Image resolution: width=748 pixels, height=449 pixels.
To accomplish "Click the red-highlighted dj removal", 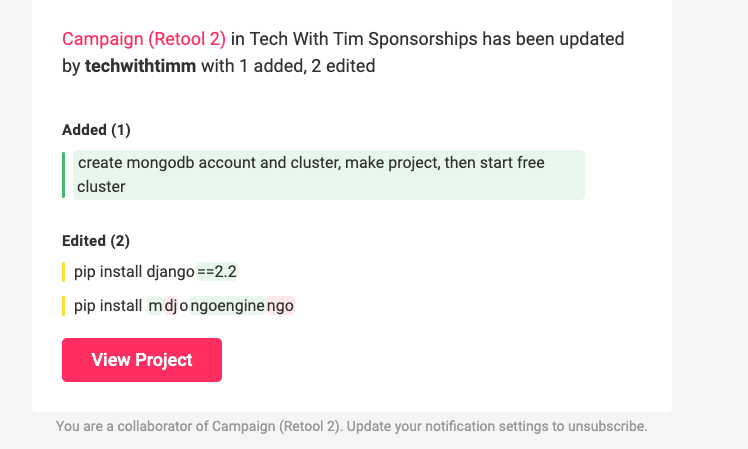I will (171, 305).
